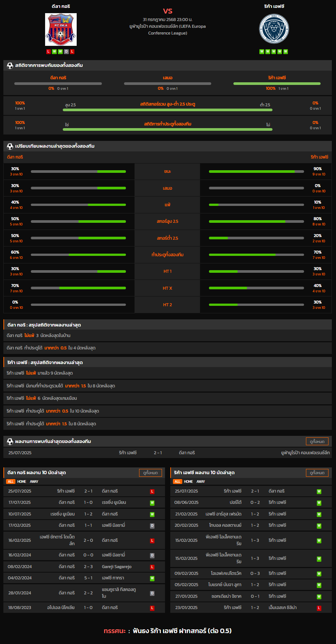Click the Riga FC win bar showing 9 of 10
This screenshot has height=644, width=336.
[x=256, y=171]
